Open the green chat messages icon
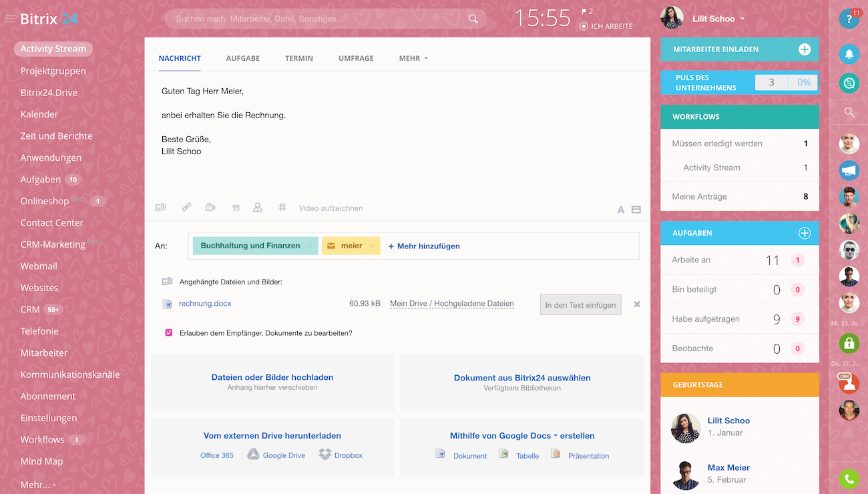This screenshot has width=868, height=494. tap(849, 83)
